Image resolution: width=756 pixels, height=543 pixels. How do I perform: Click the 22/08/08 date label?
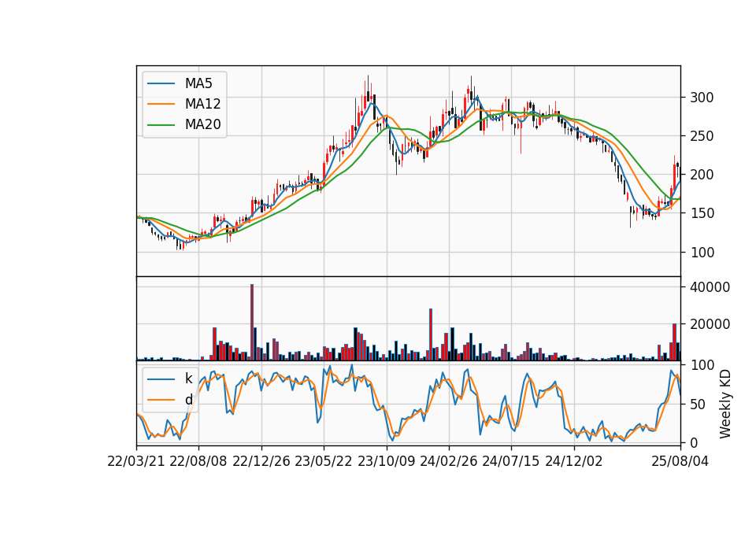[x=198, y=462]
